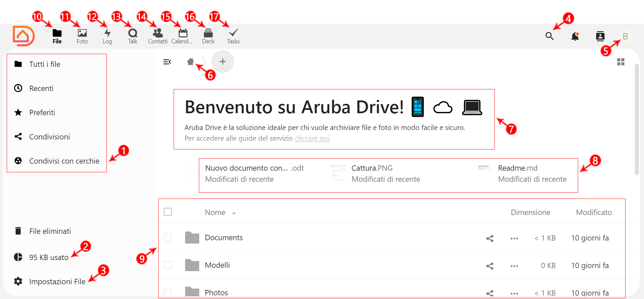Viewport: 644px width, 299px height.
Task: Open recent file Cattura.PNG
Action: pos(386,173)
